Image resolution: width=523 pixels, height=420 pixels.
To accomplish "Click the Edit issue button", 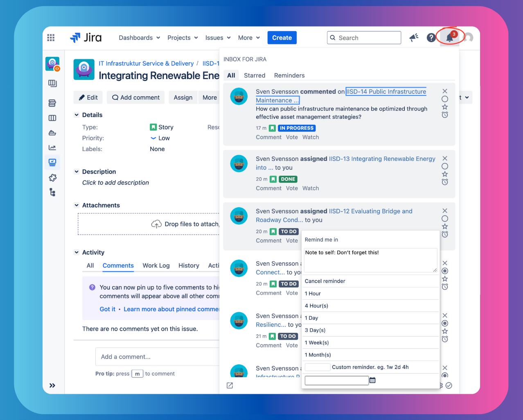I will coord(88,97).
